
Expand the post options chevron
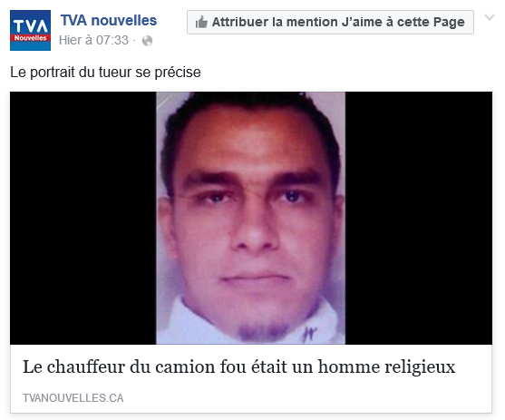(x=490, y=17)
